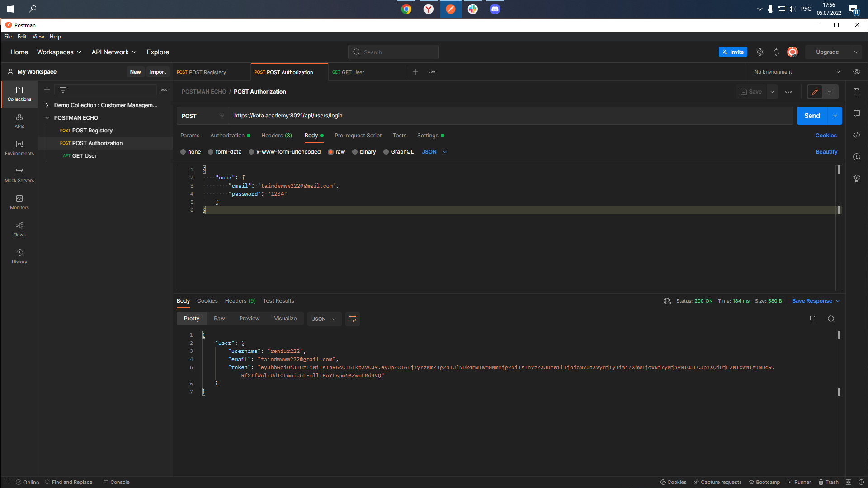
Task: Open Mock Servers from the sidebar
Action: click(19, 175)
